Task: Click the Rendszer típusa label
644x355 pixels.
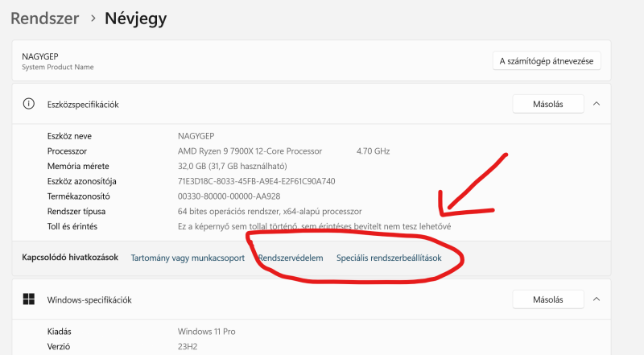Action: [x=76, y=211]
